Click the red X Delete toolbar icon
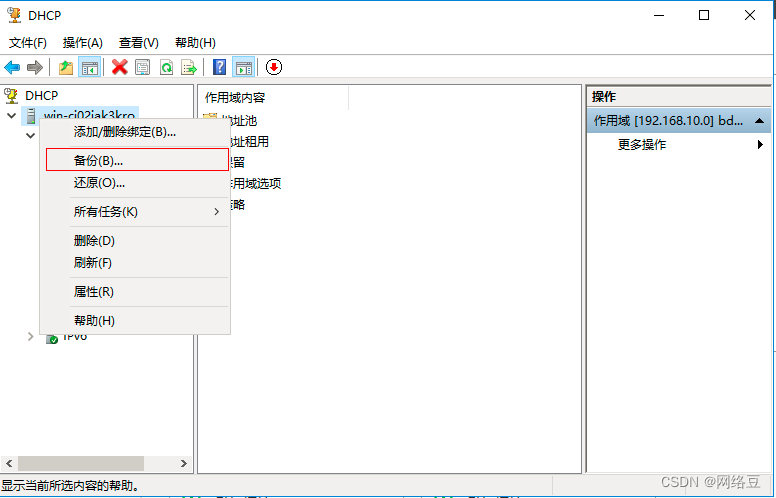 point(120,67)
